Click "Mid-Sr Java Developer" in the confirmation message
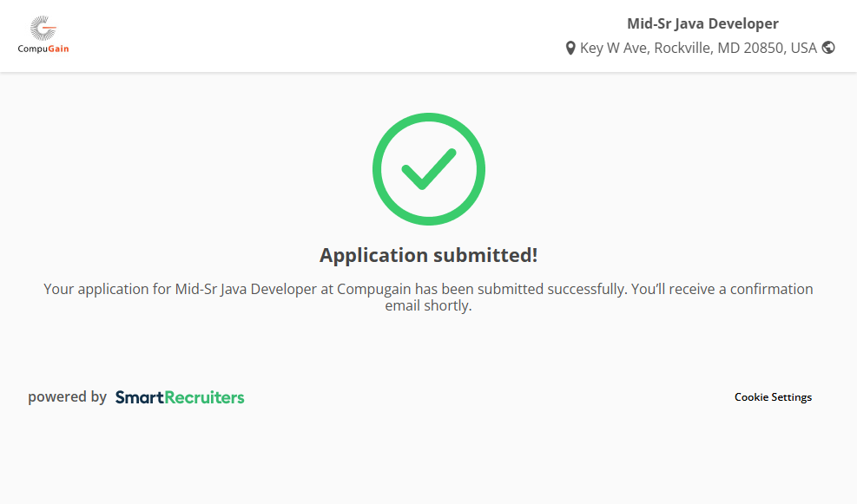Image resolution: width=857 pixels, height=504 pixels. (x=246, y=289)
